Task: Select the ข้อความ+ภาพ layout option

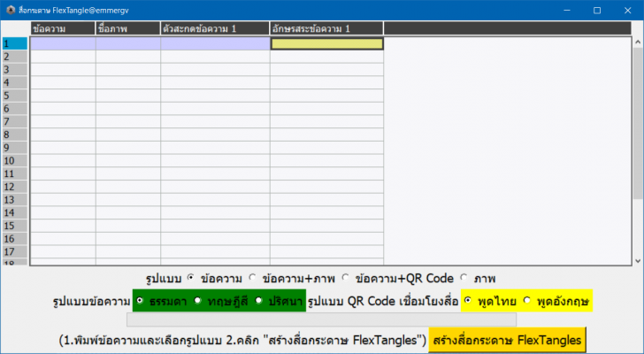Action: [x=253, y=278]
